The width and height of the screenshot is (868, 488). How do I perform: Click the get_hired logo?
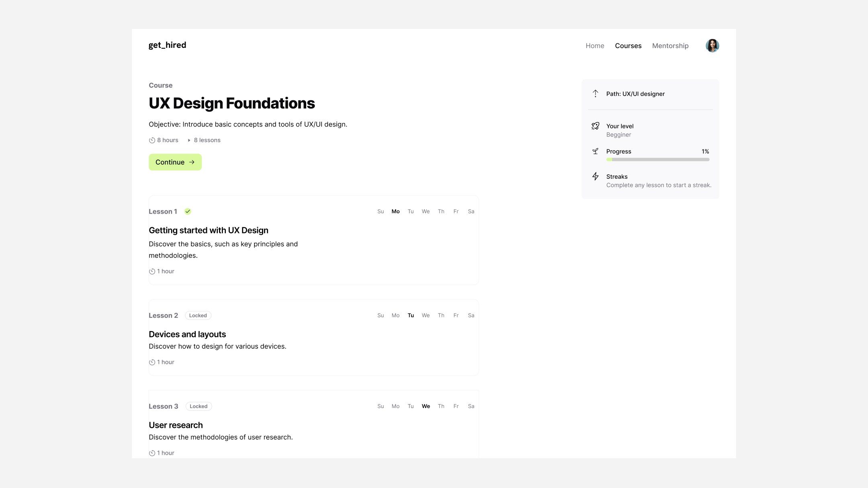(167, 45)
